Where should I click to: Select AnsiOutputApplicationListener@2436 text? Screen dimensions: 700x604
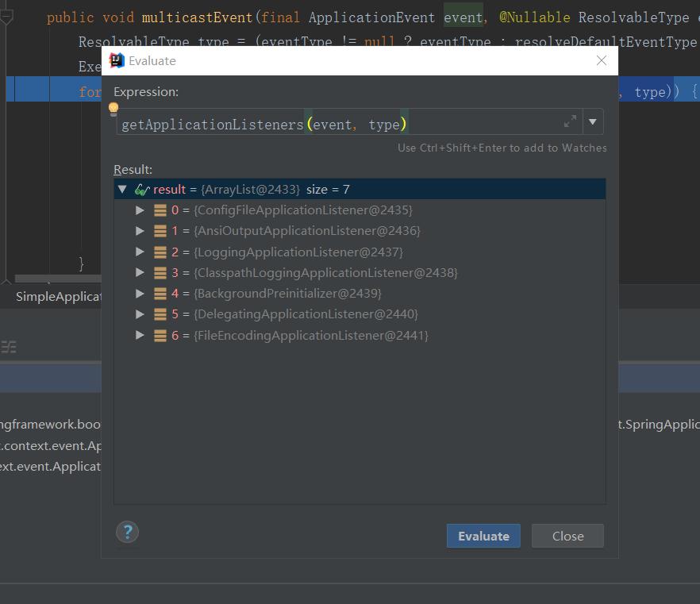pos(307,231)
